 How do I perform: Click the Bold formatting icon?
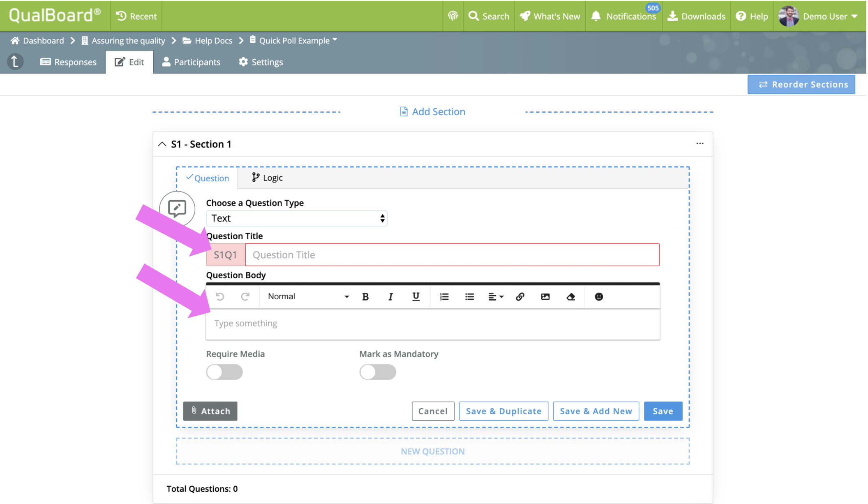[x=365, y=297]
